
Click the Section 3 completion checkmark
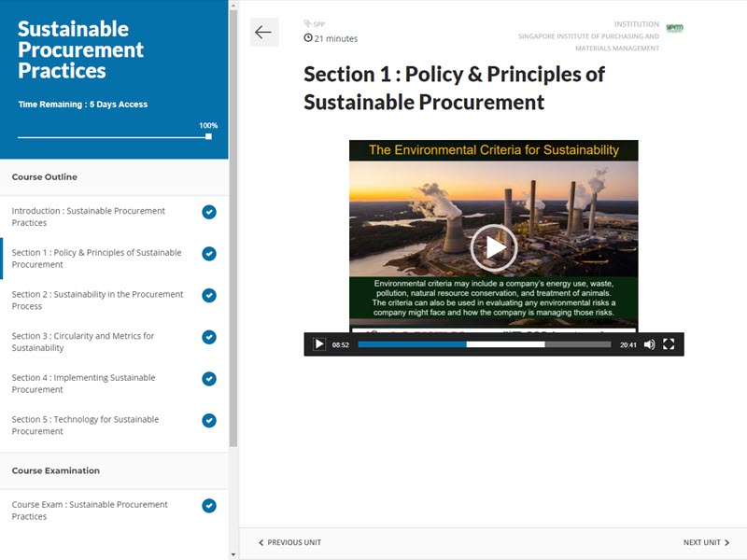tap(209, 337)
